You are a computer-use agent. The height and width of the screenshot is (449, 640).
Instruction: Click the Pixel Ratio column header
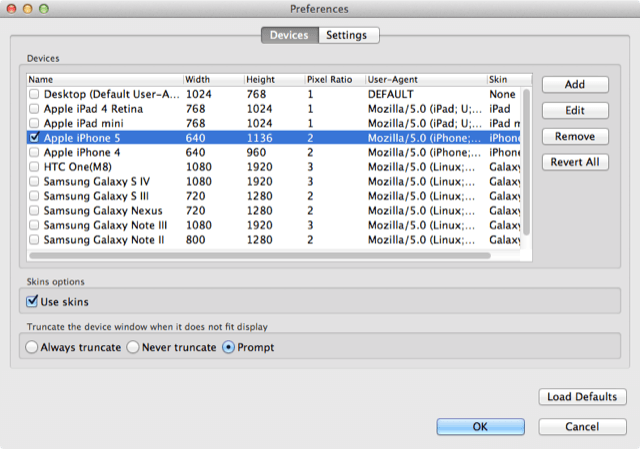click(334, 79)
